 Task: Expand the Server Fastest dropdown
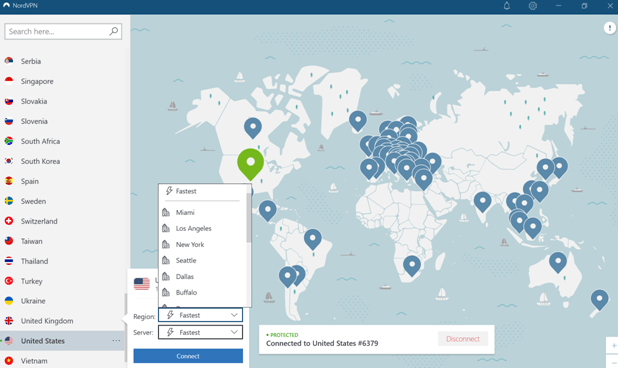[200, 332]
